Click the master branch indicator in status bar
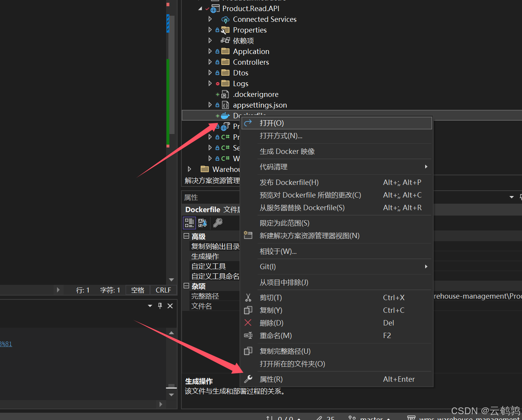 tap(370, 417)
